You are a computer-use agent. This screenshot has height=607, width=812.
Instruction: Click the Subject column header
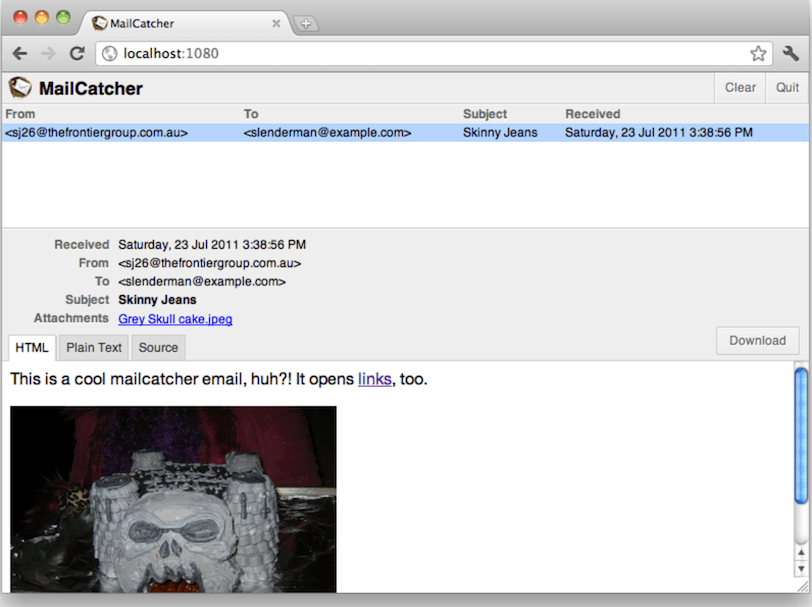pos(485,114)
